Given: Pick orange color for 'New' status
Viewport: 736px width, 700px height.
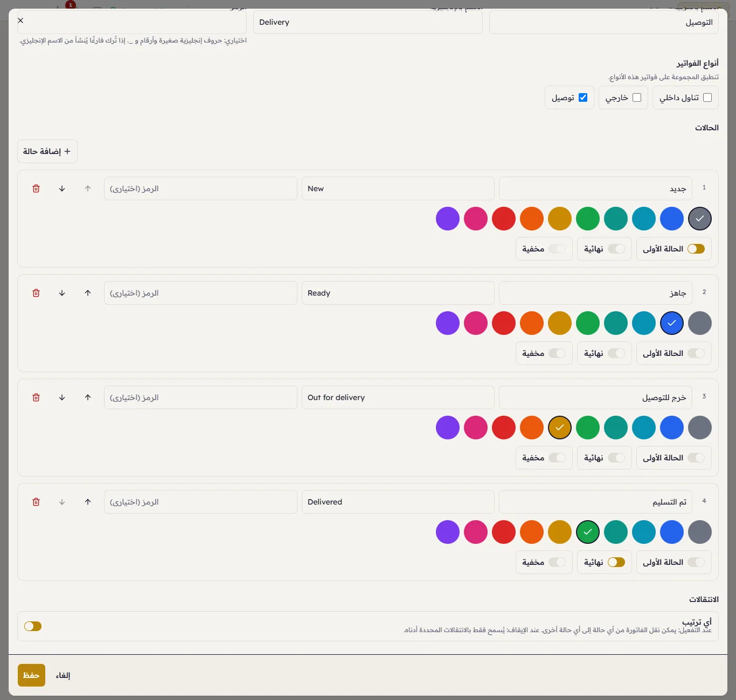Looking at the screenshot, I should [x=532, y=219].
